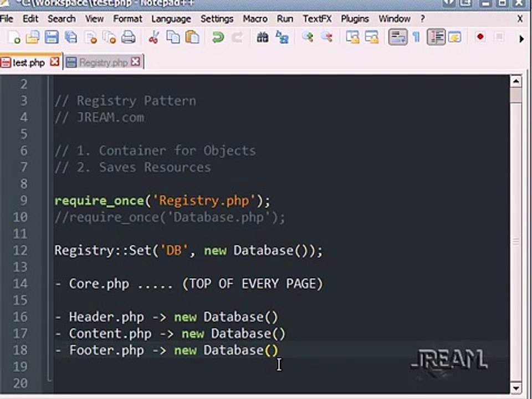Open user defined language dialog icon

455,37
